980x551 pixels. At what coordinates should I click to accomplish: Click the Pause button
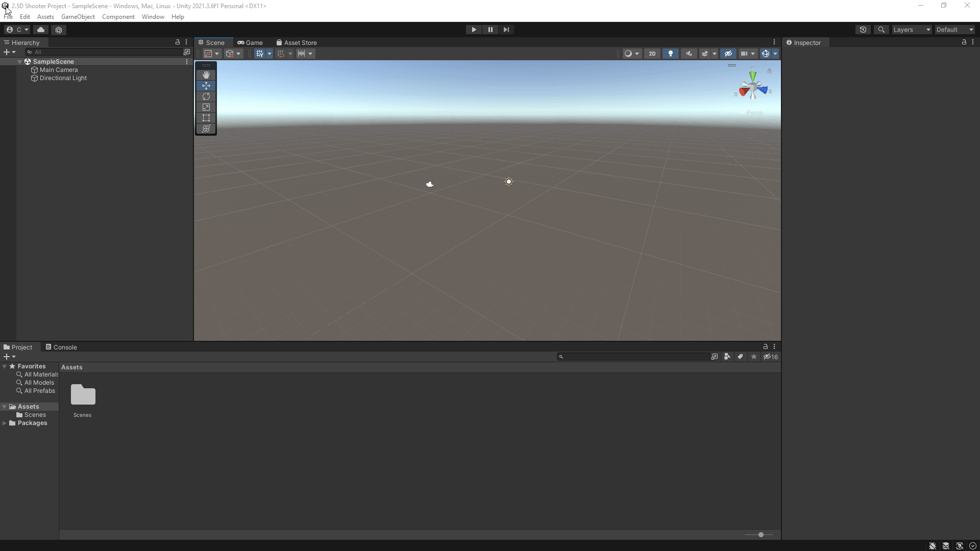click(x=490, y=30)
